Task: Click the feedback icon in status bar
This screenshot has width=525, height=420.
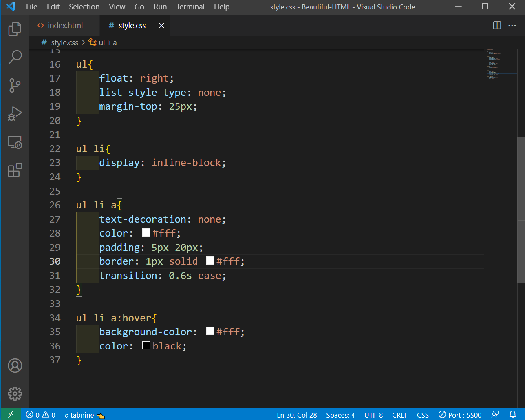Action: [495, 415]
